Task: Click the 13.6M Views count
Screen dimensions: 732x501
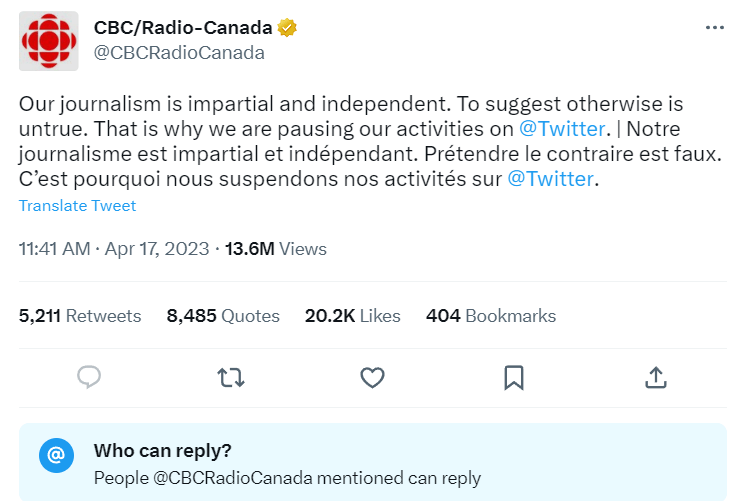Action: 276,249
